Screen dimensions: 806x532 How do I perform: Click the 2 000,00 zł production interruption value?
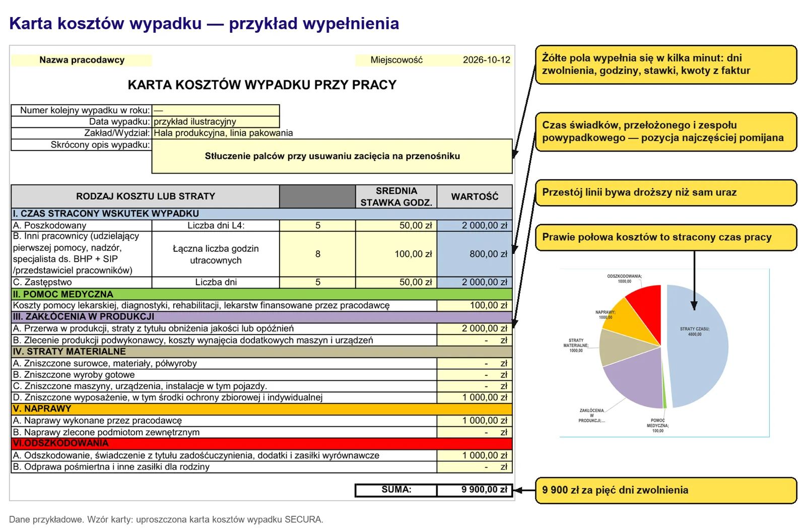click(475, 328)
